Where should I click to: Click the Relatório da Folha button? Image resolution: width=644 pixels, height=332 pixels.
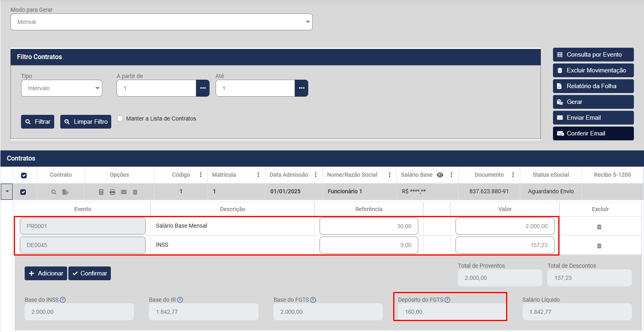pos(593,86)
